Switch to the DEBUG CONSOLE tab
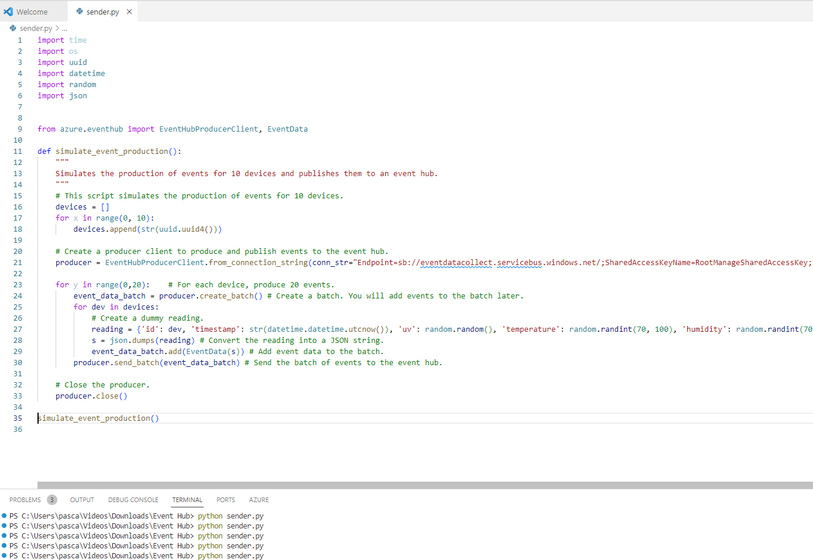The width and height of the screenshot is (813, 560). 133,500
